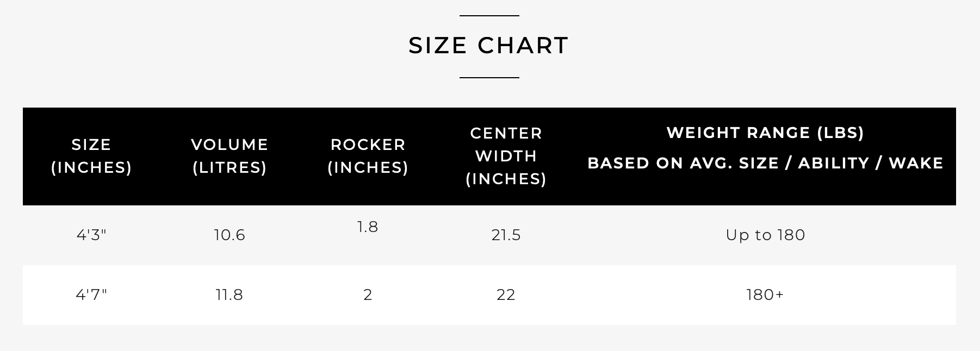980x351 pixels.
Task: Click the line above SIZE CHART title
Action: click(x=489, y=16)
